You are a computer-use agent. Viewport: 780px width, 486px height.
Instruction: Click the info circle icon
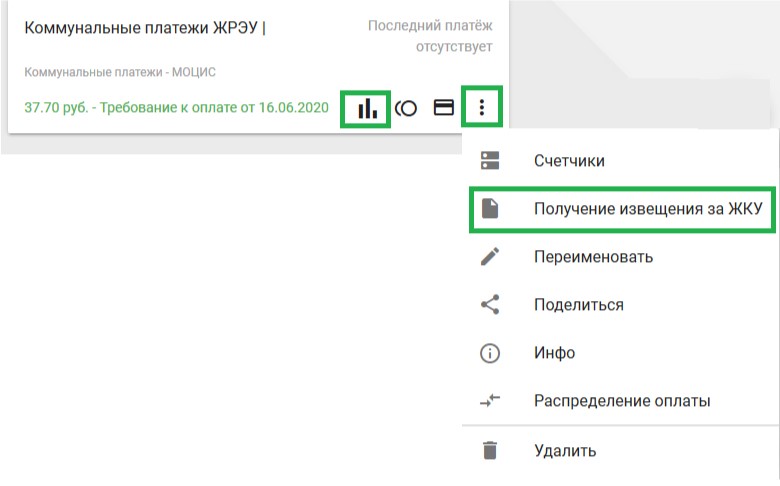(x=489, y=353)
